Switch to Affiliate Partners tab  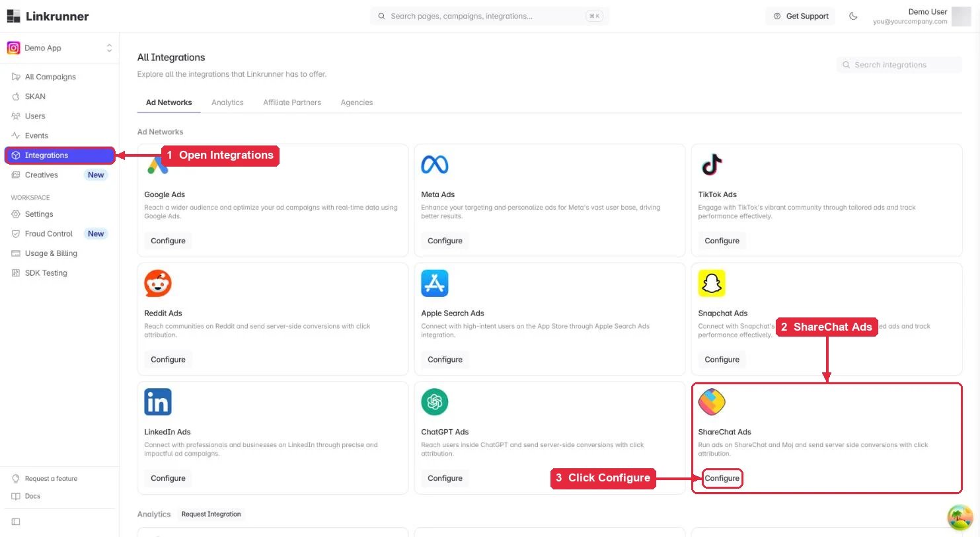[x=292, y=103]
